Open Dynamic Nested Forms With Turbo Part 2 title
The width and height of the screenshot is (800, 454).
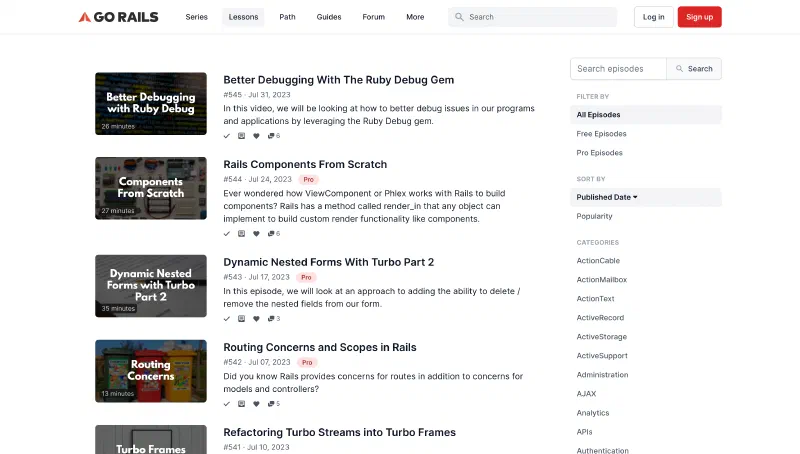pos(329,262)
